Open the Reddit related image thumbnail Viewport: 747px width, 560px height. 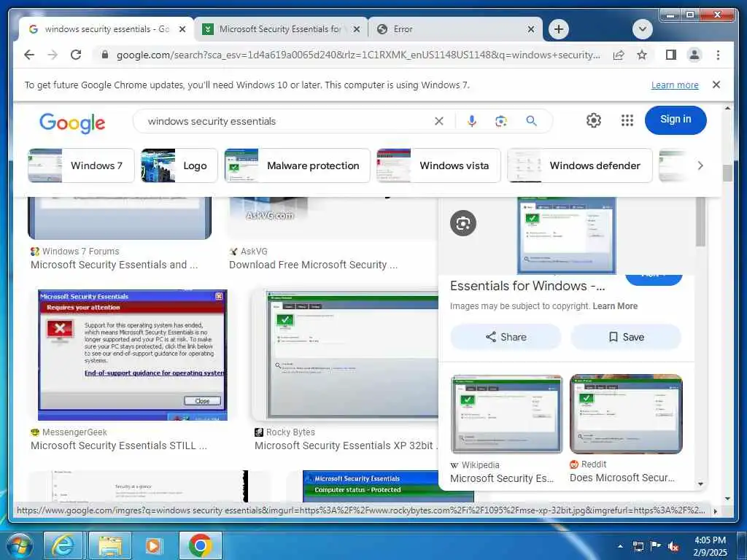click(626, 414)
